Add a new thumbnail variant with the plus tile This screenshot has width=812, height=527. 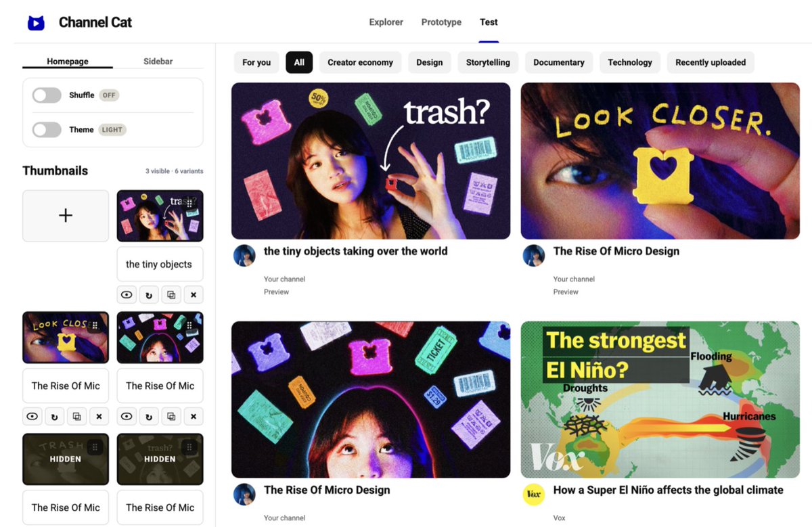[66, 216]
